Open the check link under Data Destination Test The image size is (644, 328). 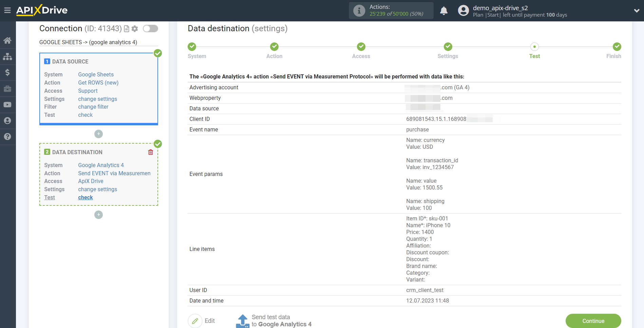[x=85, y=197]
